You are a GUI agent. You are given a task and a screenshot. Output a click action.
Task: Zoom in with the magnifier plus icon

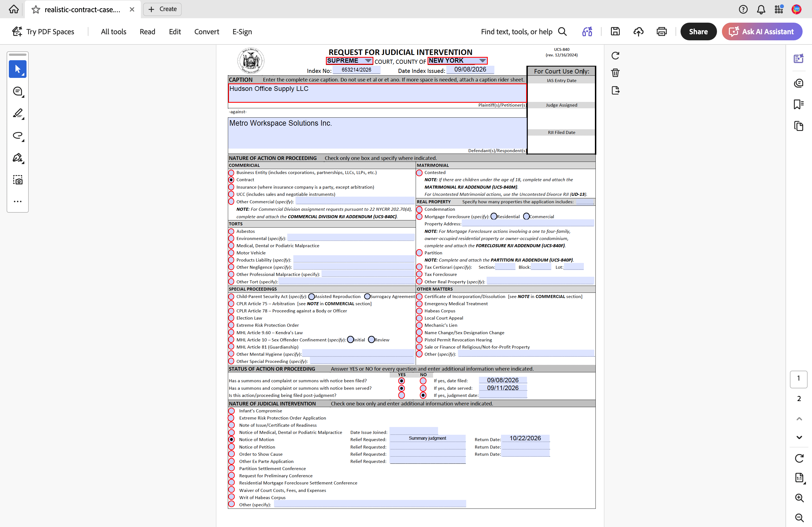799,498
